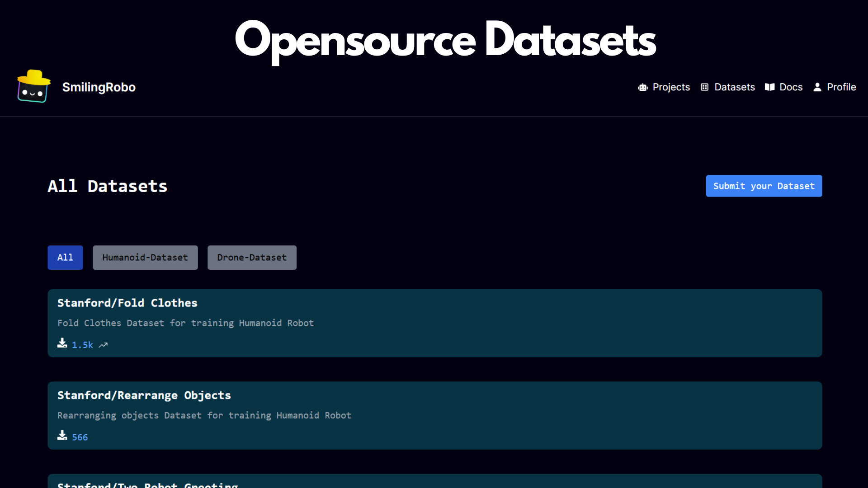
Task: Click the person icon beside Profile
Action: pyautogui.click(x=817, y=87)
